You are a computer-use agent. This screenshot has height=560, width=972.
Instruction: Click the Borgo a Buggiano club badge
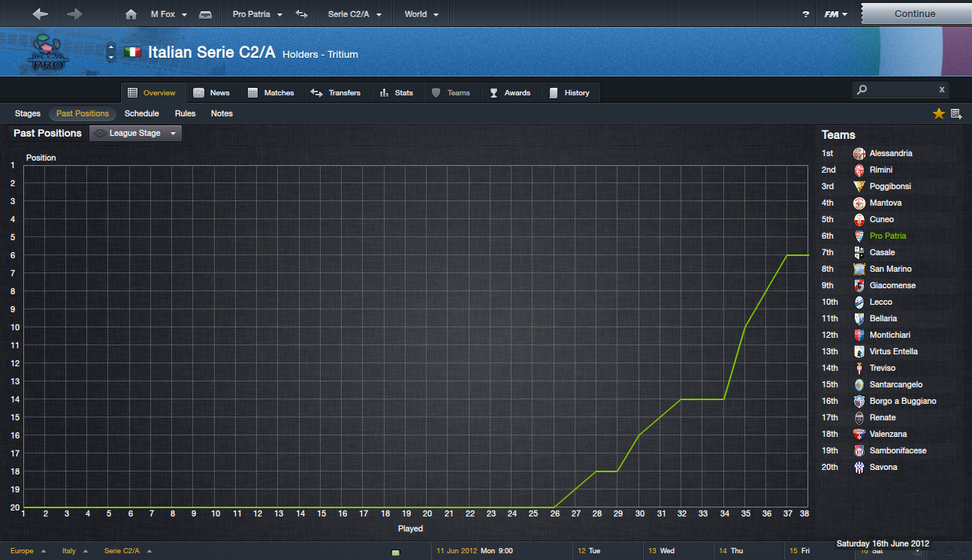coord(859,401)
